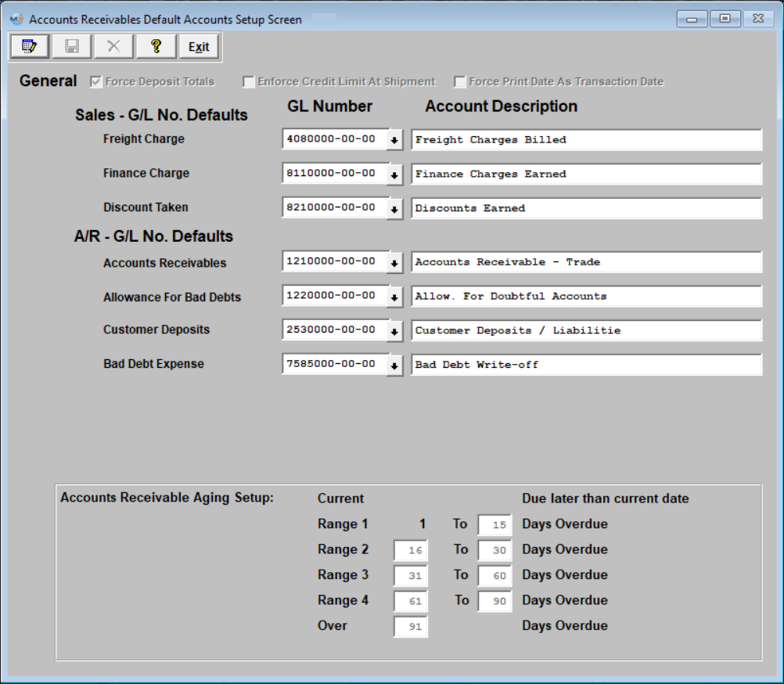Click the Finance Charges Earned description field
784x684 pixels.
pyautogui.click(x=587, y=174)
